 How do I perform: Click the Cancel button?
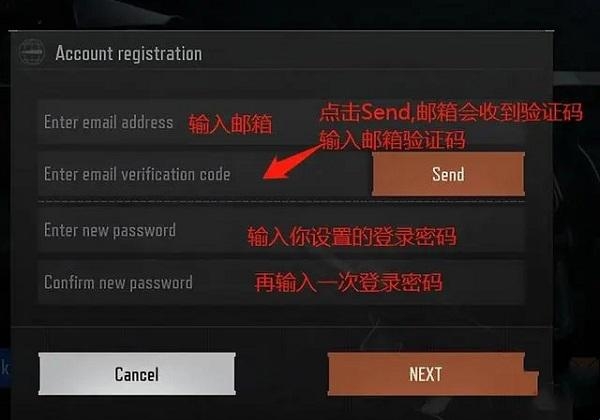pos(137,374)
